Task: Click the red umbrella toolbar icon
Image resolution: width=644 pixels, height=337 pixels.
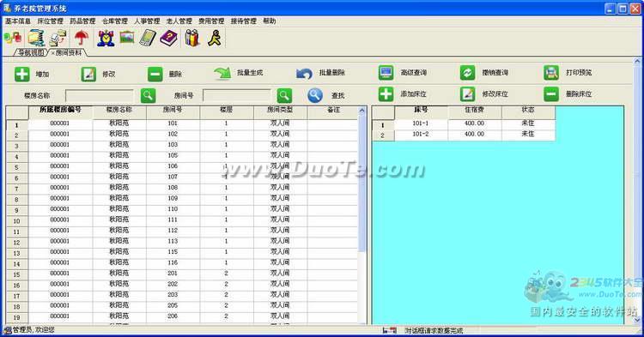Action: point(82,38)
